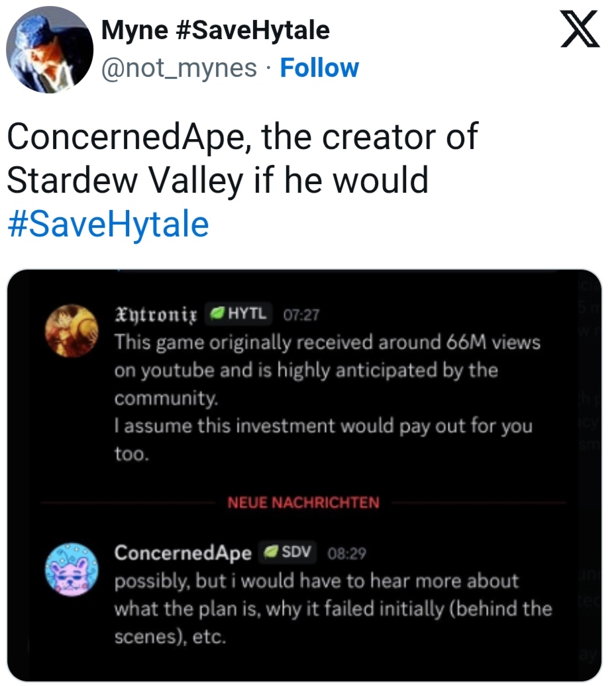Click the Follow link
Screen dimensions: 616x686
click(x=319, y=68)
